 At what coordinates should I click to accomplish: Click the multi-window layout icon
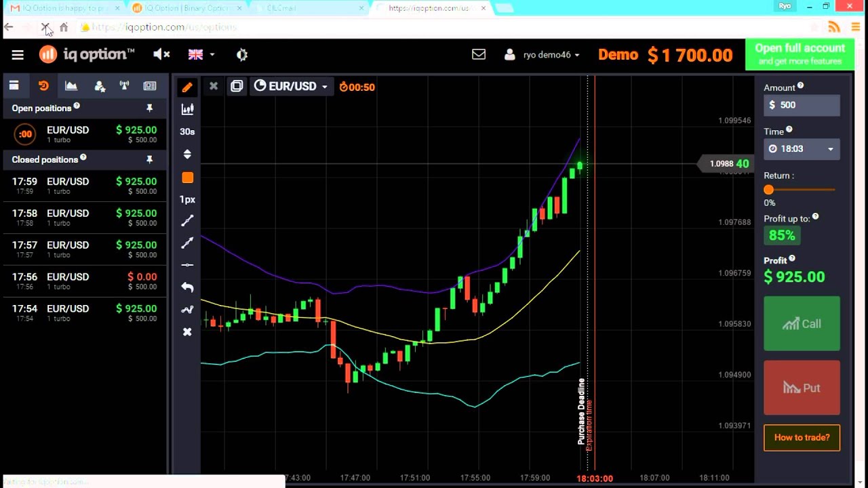pos(237,86)
